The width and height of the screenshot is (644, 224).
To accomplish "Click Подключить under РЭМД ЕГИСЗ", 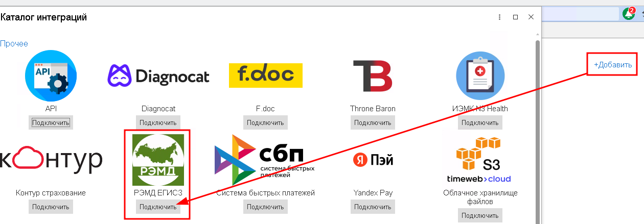I will tap(158, 207).
